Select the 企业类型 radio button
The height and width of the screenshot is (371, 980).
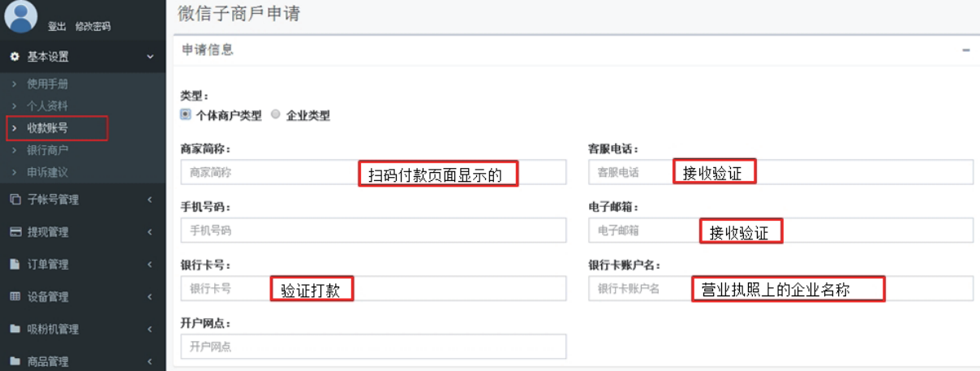tap(276, 115)
